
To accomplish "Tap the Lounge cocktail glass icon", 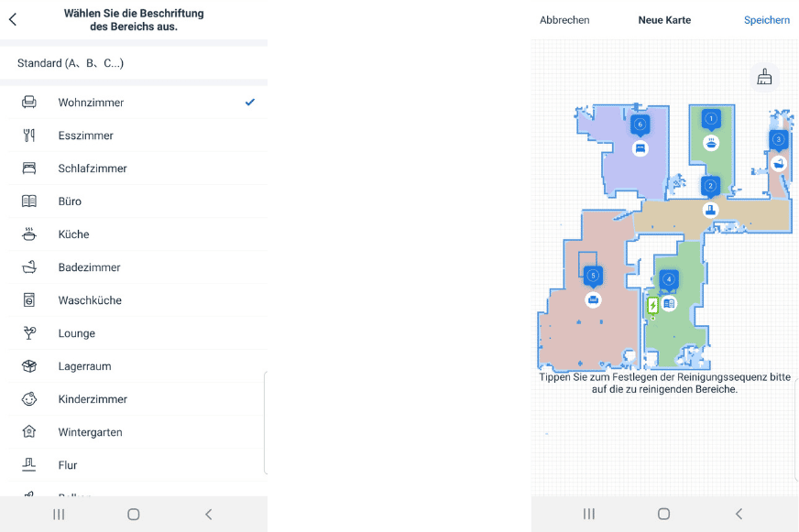I will (x=29, y=333).
